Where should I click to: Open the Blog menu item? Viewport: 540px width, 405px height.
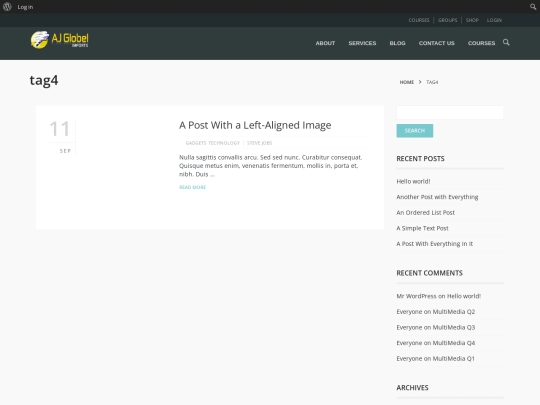(397, 43)
